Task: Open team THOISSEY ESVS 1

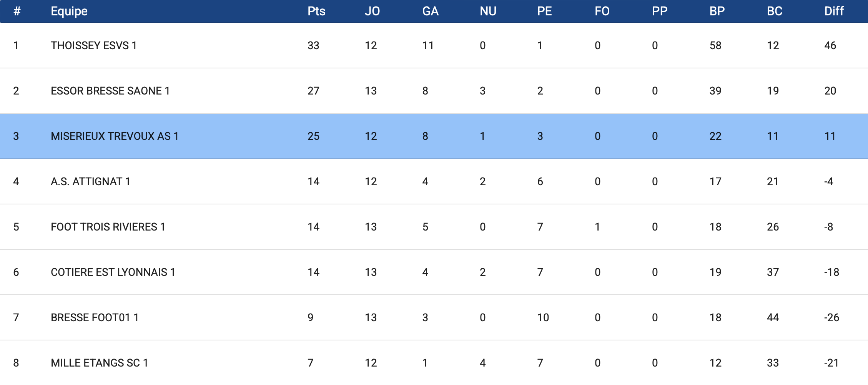Action: point(94,46)
